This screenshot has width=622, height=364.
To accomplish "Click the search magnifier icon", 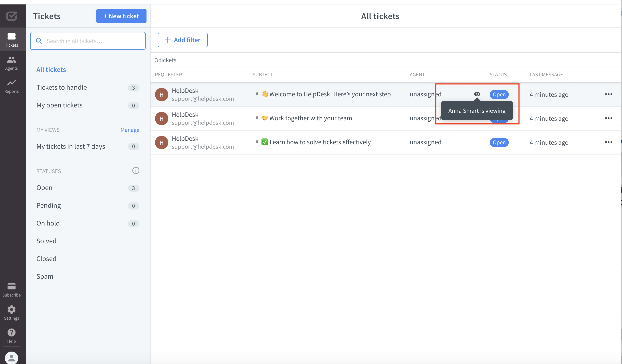I will click(39, 41).
